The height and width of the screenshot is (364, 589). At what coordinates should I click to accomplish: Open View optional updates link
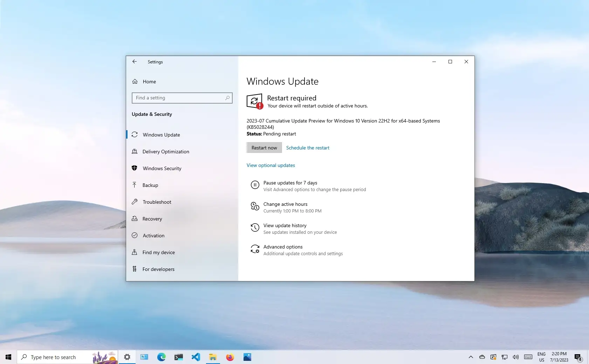(x=271, y=165)
